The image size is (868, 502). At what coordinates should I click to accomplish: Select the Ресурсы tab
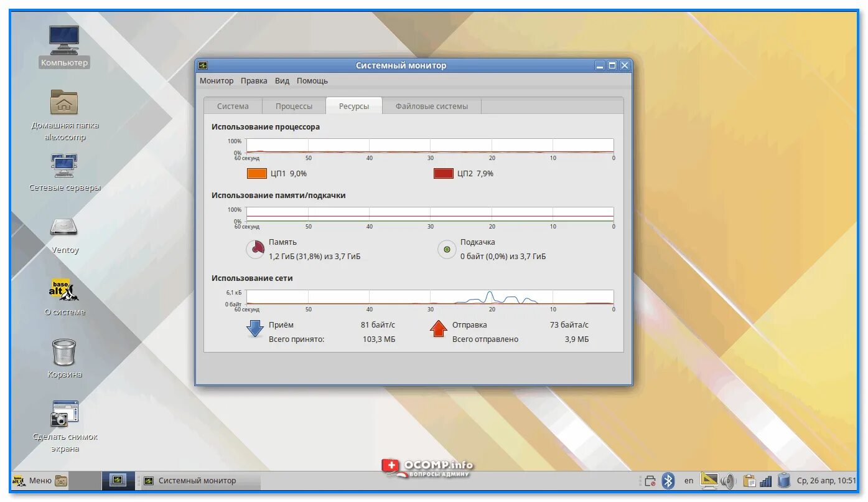pyautogui.click(x=354, y=106)
